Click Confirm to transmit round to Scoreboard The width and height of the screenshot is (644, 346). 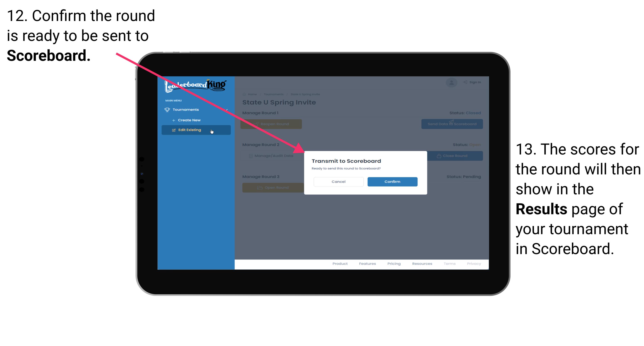tap(391, 181)
